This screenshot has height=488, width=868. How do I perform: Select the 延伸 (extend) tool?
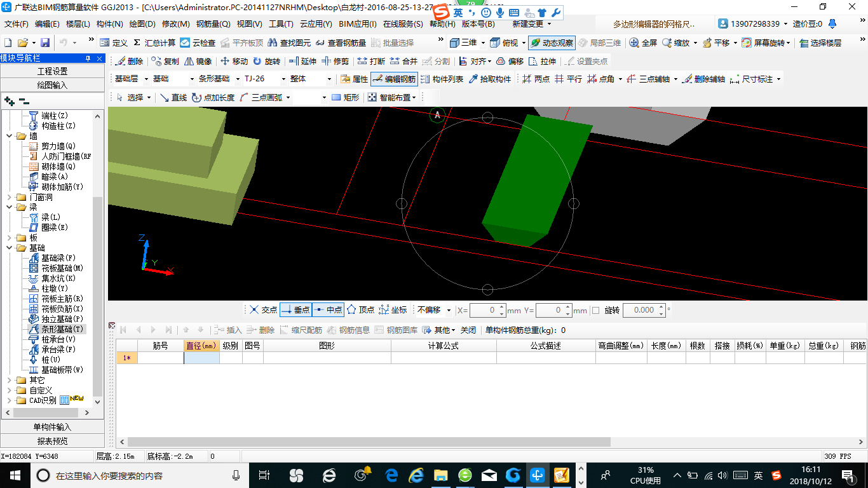click(x=302, y=62)
